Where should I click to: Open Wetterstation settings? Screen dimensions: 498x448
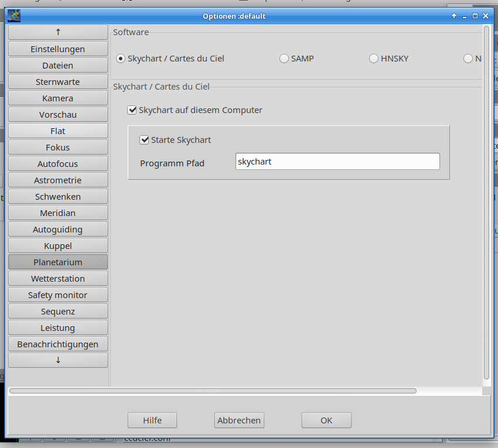pyautogui.click(x=58, y=278)
